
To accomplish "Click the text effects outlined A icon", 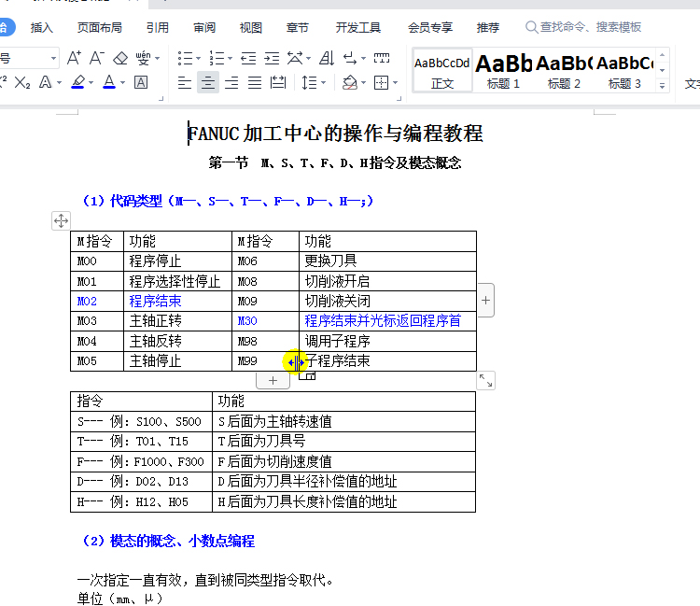I will [x=46, y=82].
